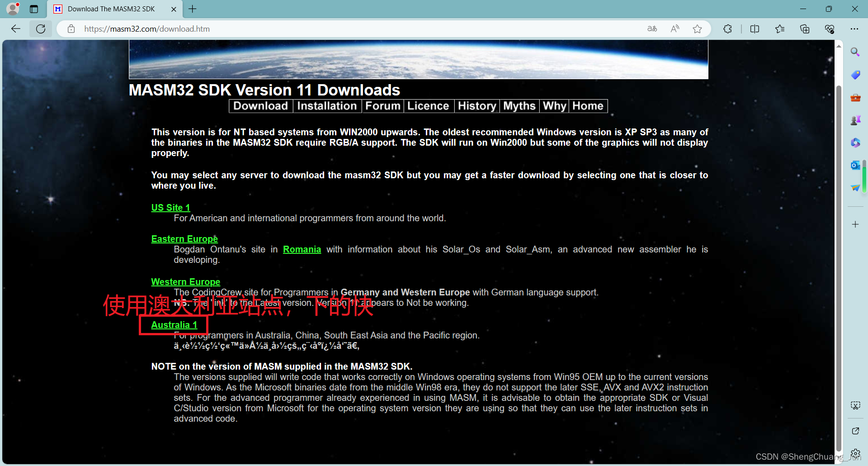Open the Myths nav item

click(519, 106)
